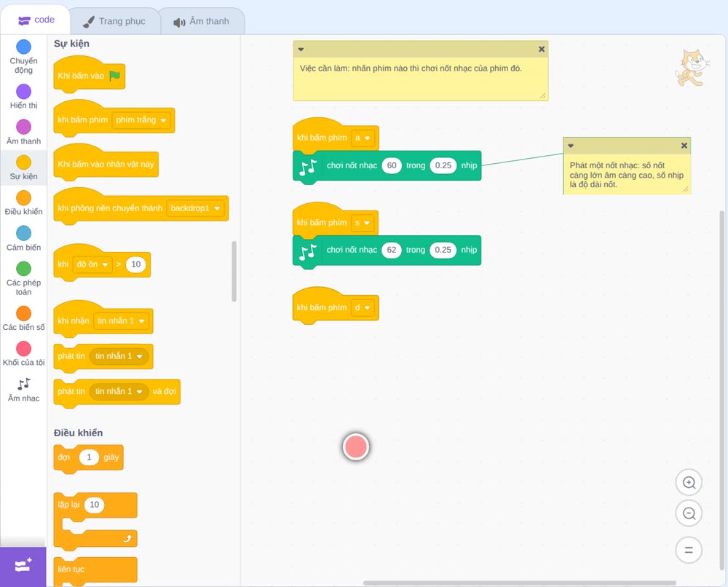Click the 0.25 beats field of note 60
The image size is (728, 587).
(x=443, y=165)
